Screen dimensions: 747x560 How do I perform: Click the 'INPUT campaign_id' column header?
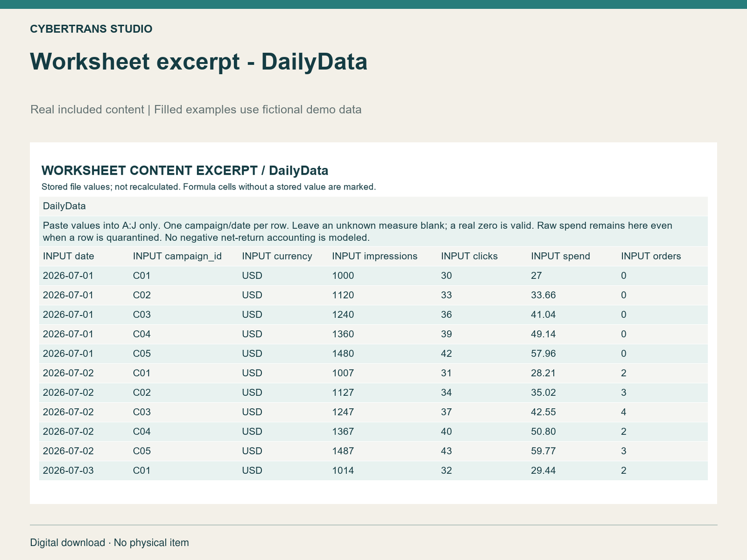(177, 256)
